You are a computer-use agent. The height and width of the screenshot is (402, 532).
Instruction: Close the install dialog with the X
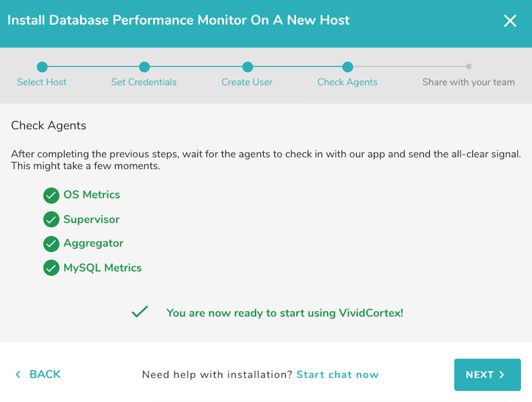click(x=510, y=21)
